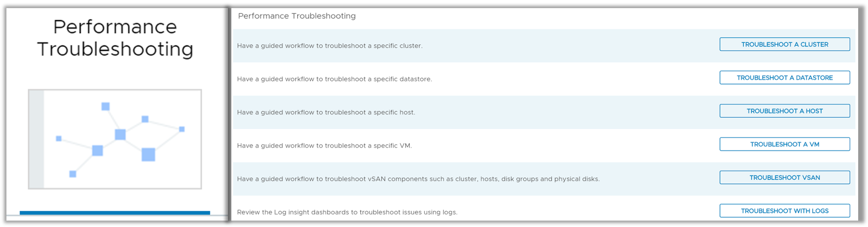
Task: Open Troubleshoot with Logs
Action: (x=784, y=211)
